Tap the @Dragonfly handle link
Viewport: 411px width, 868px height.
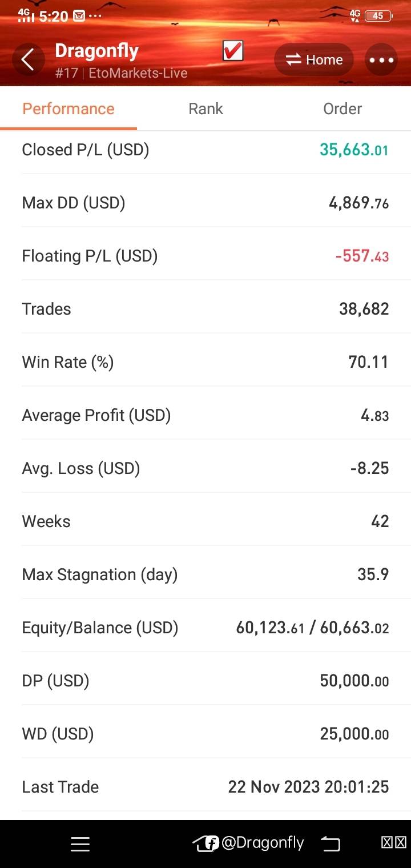click(263, 843)
